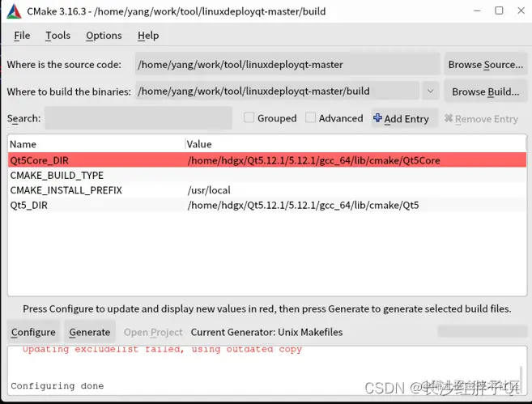Click Browse Source button
Screen dimensions: 532x404
(x=486, y=64)
